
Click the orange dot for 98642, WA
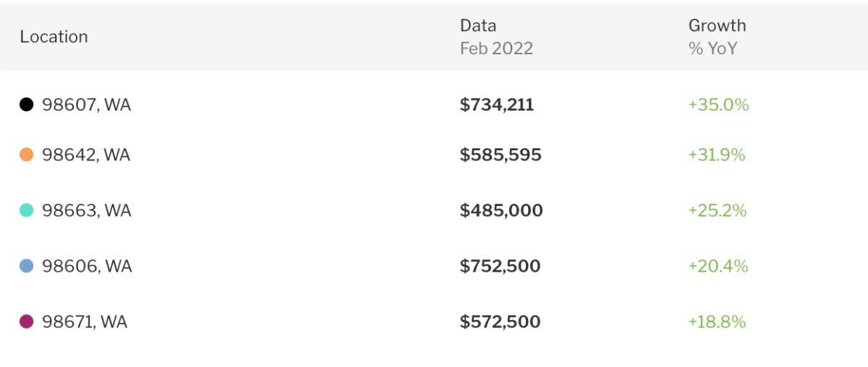[x=27, y=155]
